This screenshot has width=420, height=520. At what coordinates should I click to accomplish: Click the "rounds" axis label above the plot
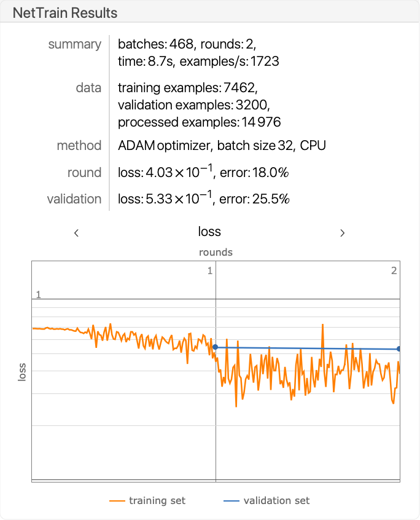pyautogui.click(x=216, y=252)
